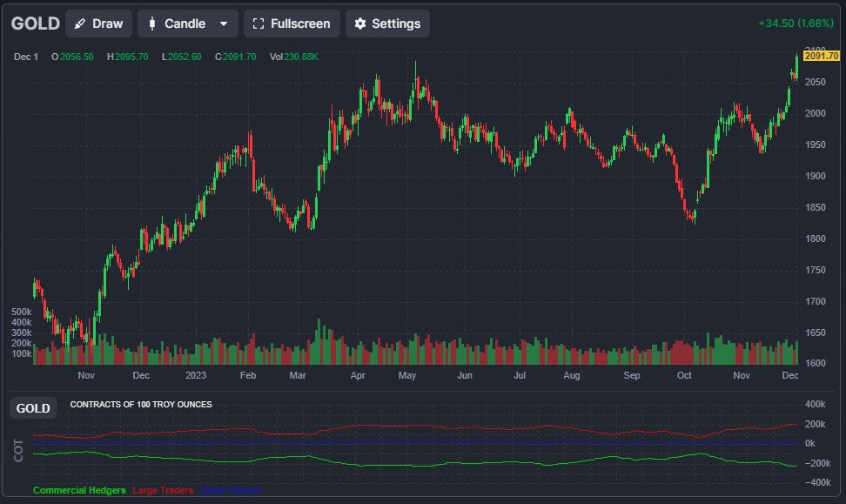Viewport: 846px width, 504px height.
Task: Click the Vol 230.88K readout
Action: (293, 57)
